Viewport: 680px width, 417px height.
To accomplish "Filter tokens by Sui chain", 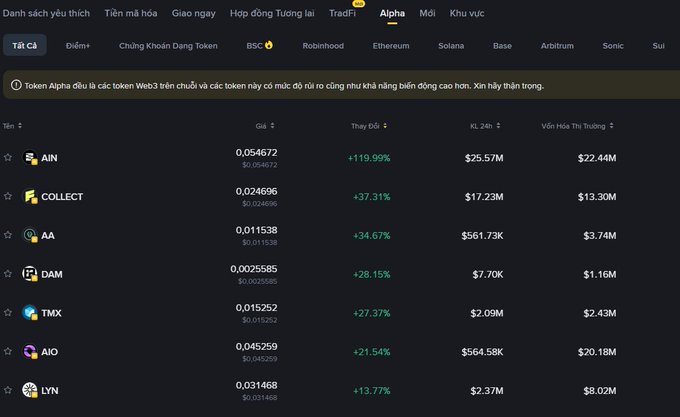I will (x=658, y=46).
